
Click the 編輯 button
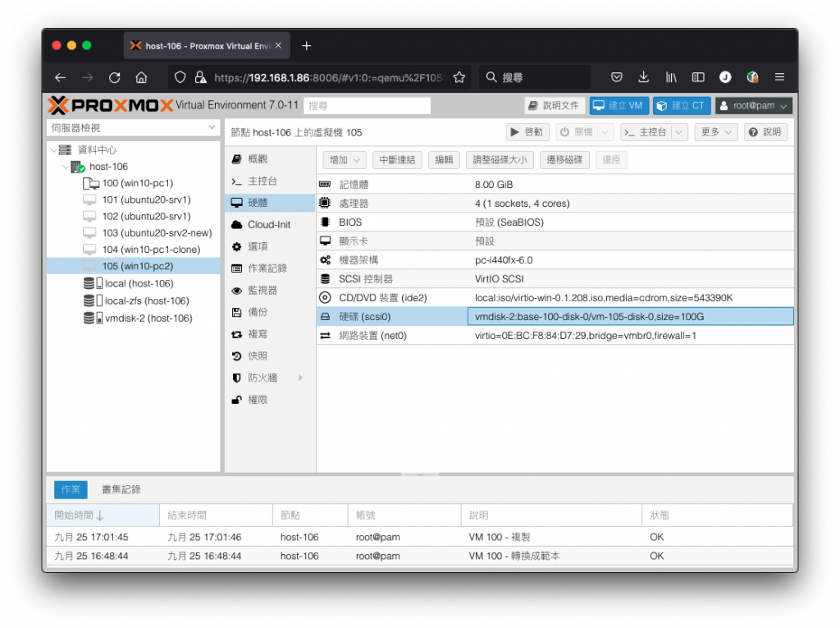coord(444,160)
